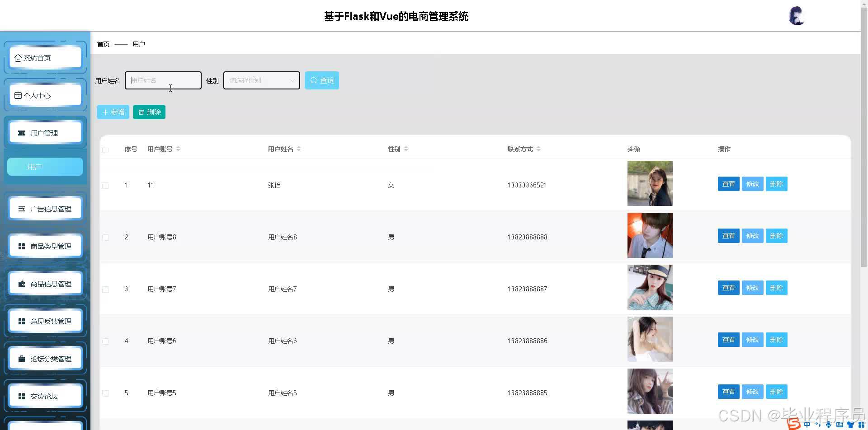This screenshot has height=430, width=868.
Task: Click the green 删除 batch button
Action: pyautogui.click(x=149, y=112)
